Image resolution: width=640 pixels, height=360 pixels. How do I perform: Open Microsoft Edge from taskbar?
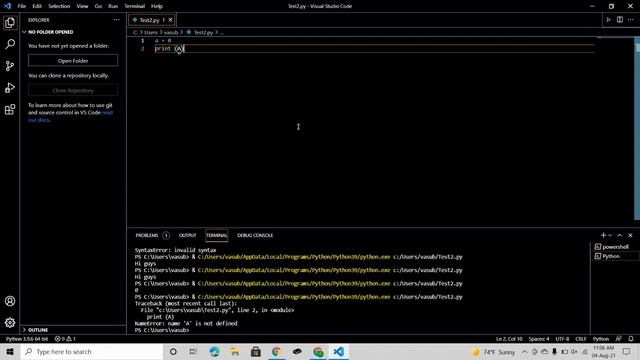[x=214, y=351]
